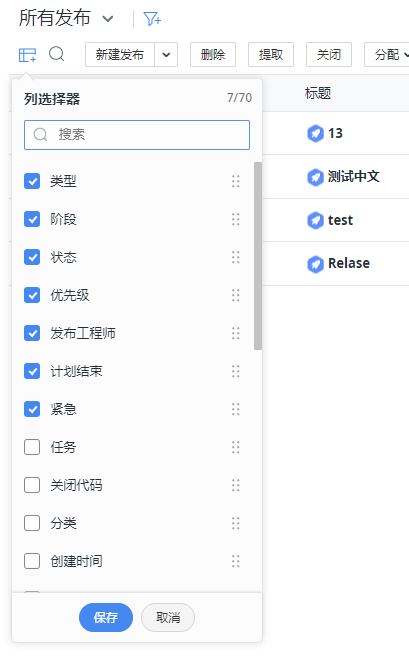Viewport: 409px width, 664px height.
Task: Open the 分配 dropdown menu
Action: coord(387,55)
